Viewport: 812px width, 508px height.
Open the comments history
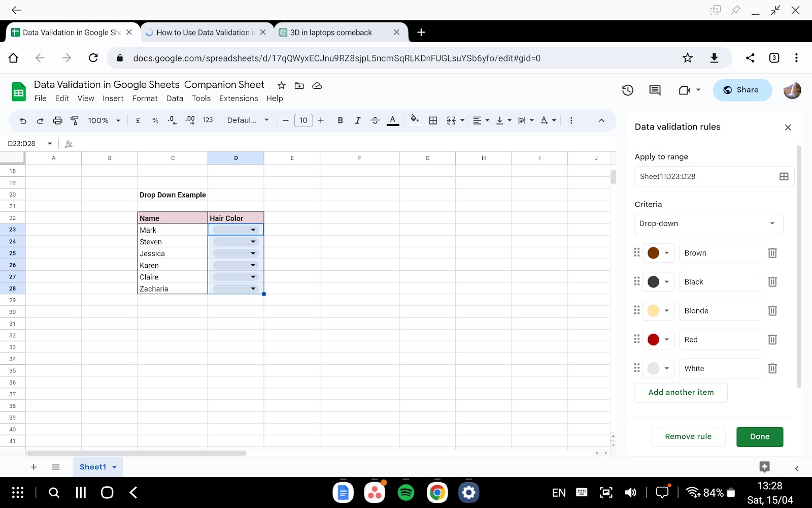(655, 90)
